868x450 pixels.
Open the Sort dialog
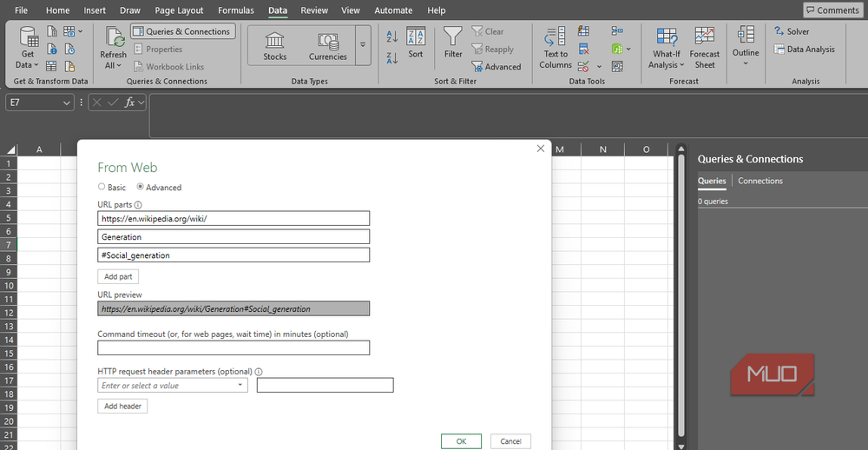pos(416,43)
